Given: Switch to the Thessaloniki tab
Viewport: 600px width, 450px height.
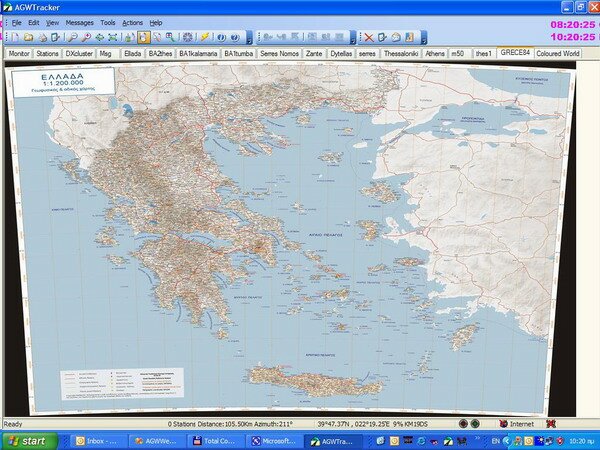Looking at the screenshot, I should pyautogui.click(x=401, y=54).
